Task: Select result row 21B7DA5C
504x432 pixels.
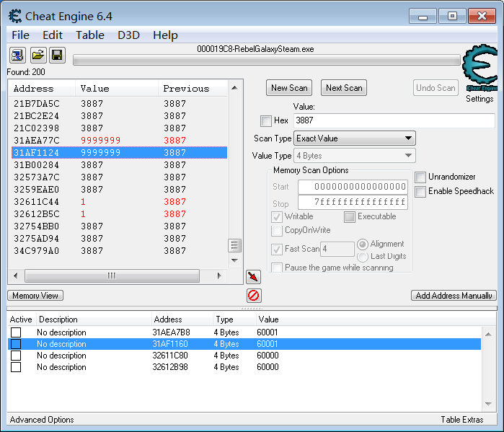Action: [x=119, y=104]
